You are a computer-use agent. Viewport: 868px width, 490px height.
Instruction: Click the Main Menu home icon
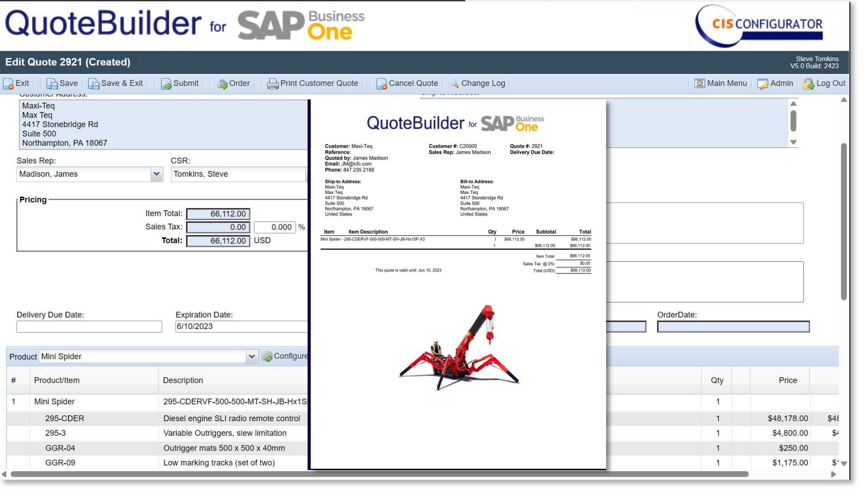point(699,84)
